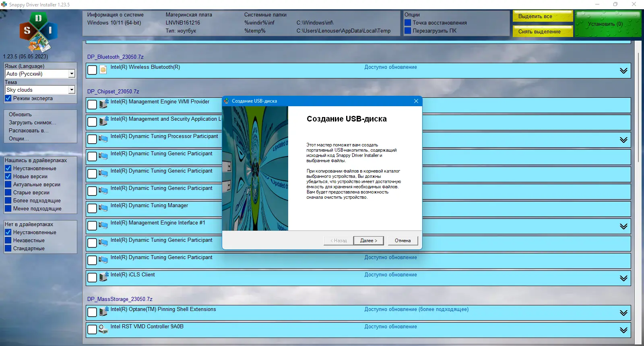Click Доступно обновление on the Bluetooth row
Image resolution: width=644 pixels, height=346 pixels.
(390, 67)
